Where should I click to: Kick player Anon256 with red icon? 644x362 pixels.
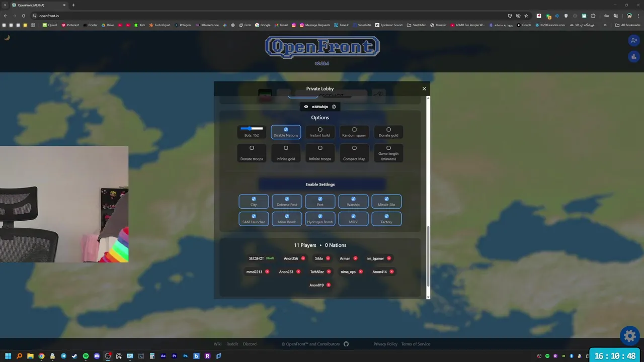coord(303,258)
